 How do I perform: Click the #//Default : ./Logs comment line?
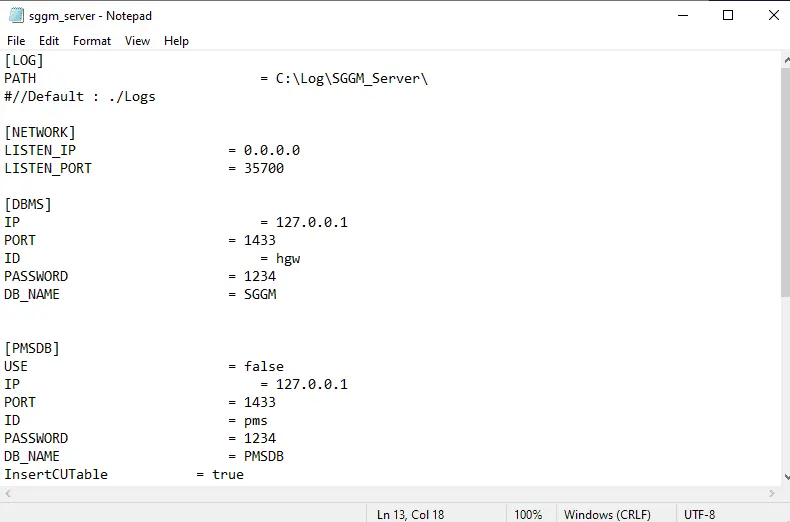tap(80, 97)
